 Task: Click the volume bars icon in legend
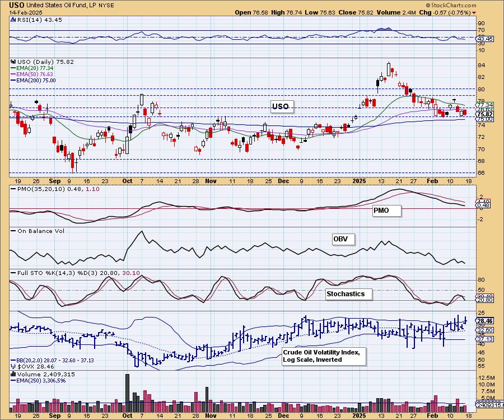click(13, 374)
